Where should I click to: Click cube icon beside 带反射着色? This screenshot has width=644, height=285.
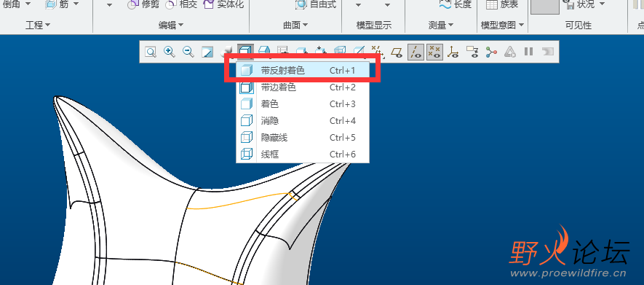tap(246, 71)
